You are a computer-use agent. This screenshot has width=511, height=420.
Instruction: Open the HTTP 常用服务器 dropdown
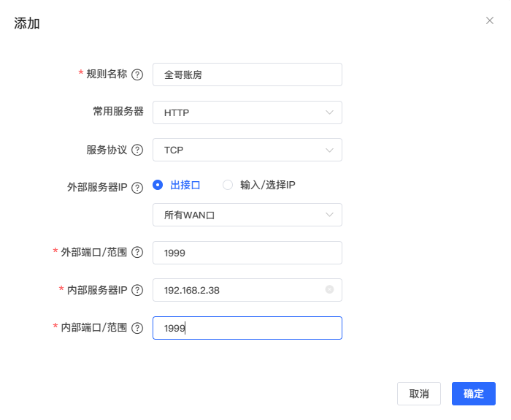click(247, 112)
